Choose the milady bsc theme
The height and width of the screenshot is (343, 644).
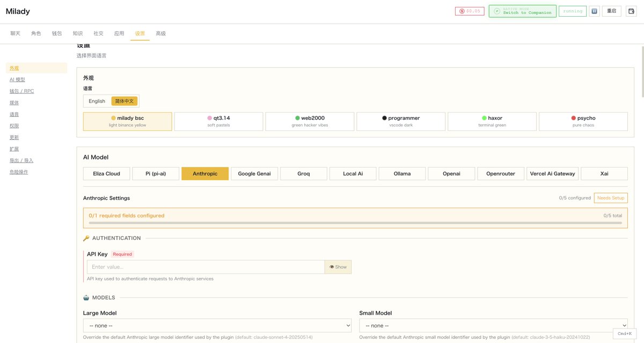[128, 121]
